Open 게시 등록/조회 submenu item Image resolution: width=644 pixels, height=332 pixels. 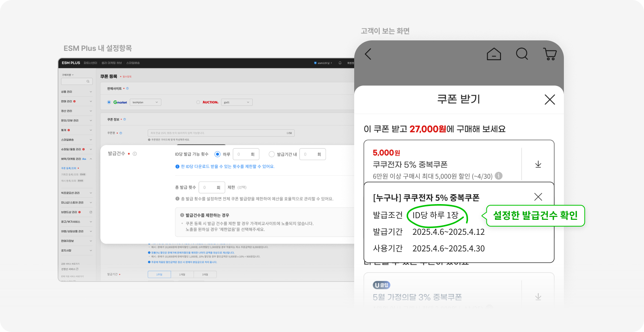click(69, 181)
